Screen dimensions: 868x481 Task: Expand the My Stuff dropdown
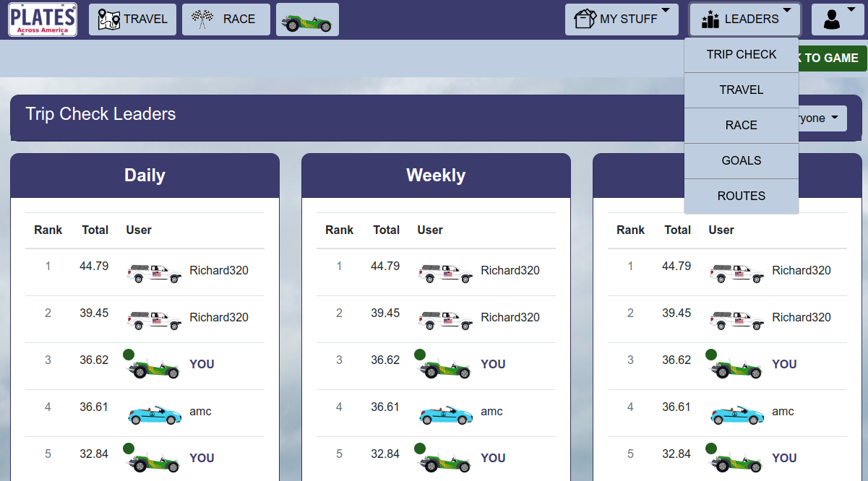click(x=622, y=19)
